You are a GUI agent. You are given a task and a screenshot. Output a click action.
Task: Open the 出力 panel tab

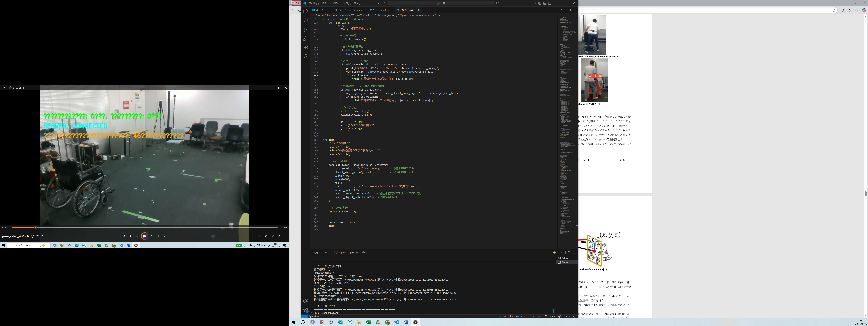(324, 252)
